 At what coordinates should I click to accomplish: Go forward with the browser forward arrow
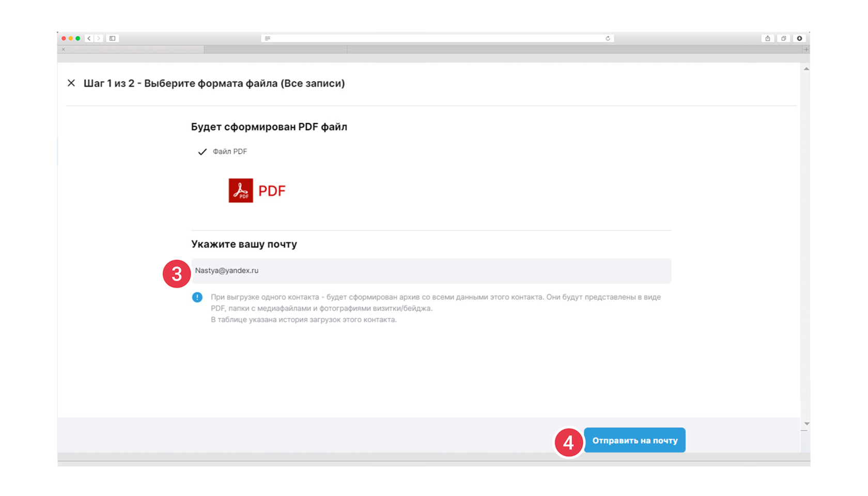click(x=99, y=38)
